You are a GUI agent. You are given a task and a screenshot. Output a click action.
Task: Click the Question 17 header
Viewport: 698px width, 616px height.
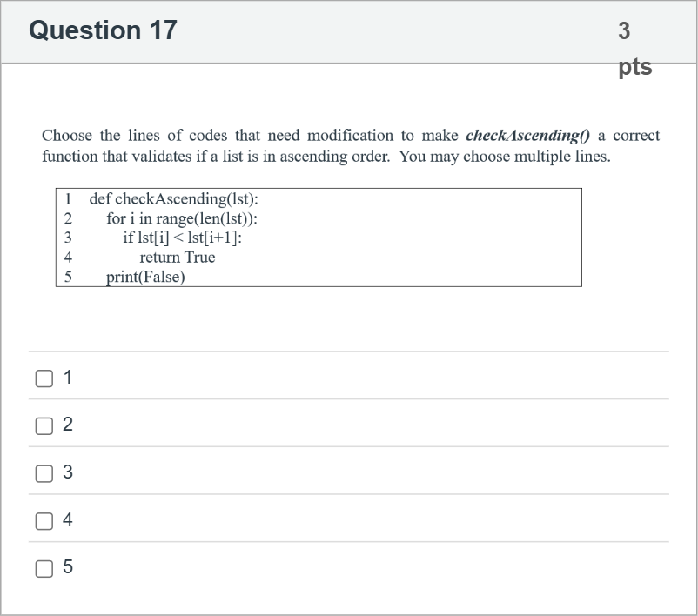click(x=103, y=30)
